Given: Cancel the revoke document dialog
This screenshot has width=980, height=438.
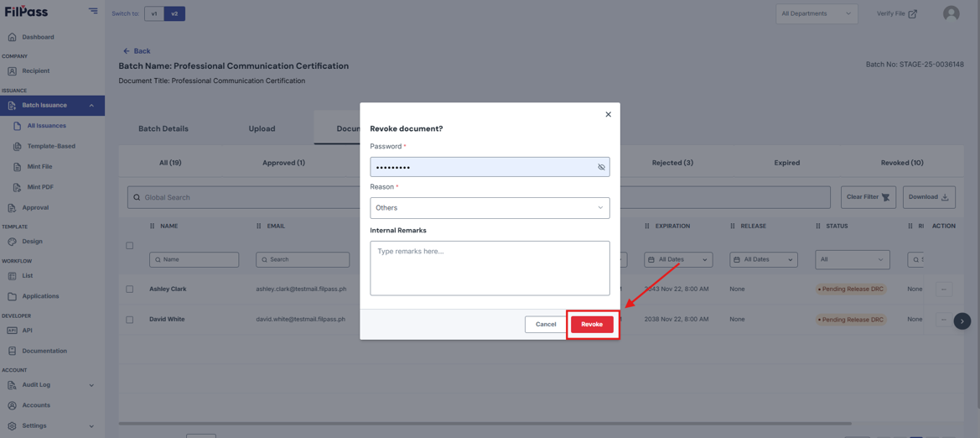Looking at the screenshot, I should pos(546,324).
